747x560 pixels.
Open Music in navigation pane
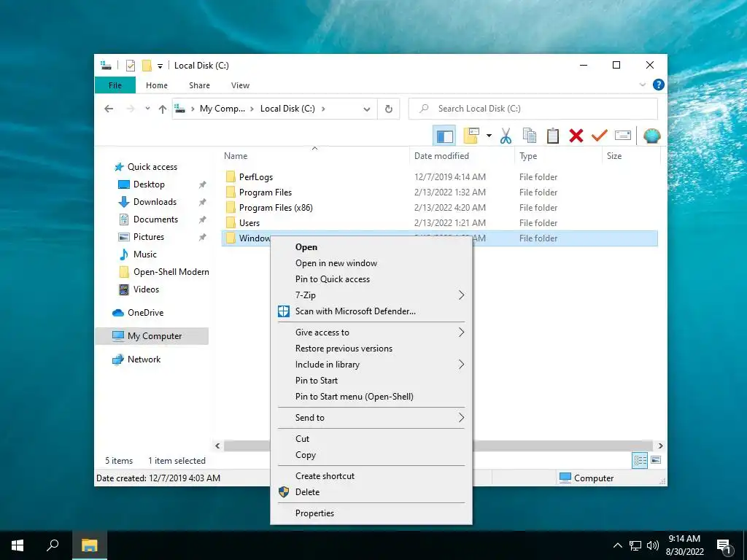[x=145, y=254]
